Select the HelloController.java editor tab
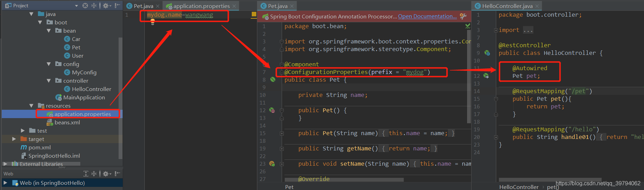The image size is (644, 190). (507, 6)
